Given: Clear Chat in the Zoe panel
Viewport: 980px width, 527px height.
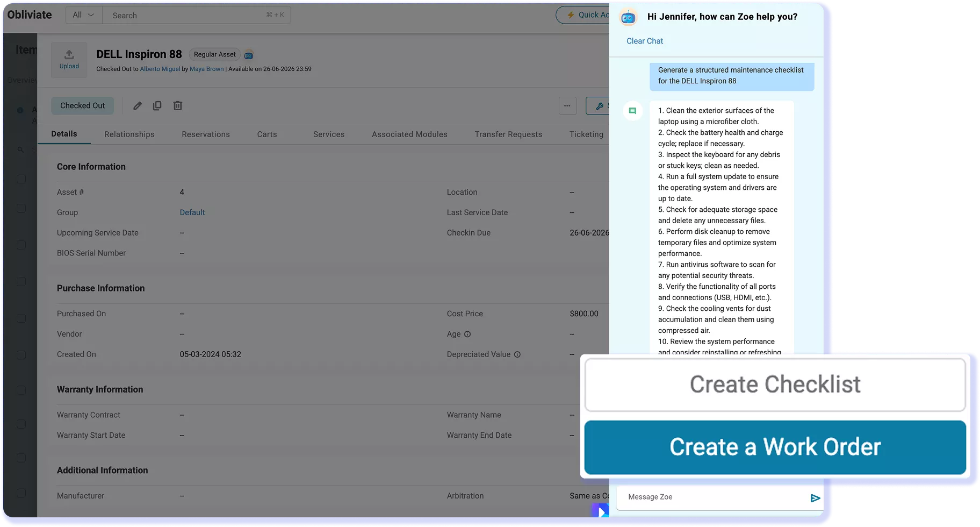Looking at the screenshot, I should [645, 41].
